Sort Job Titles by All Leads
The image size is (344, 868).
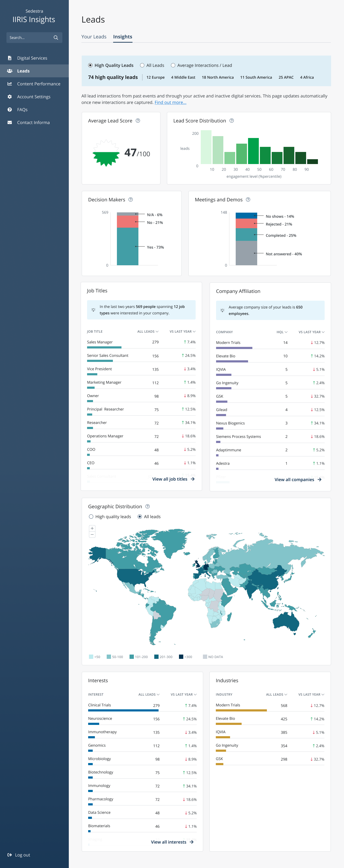coord(148,332)
